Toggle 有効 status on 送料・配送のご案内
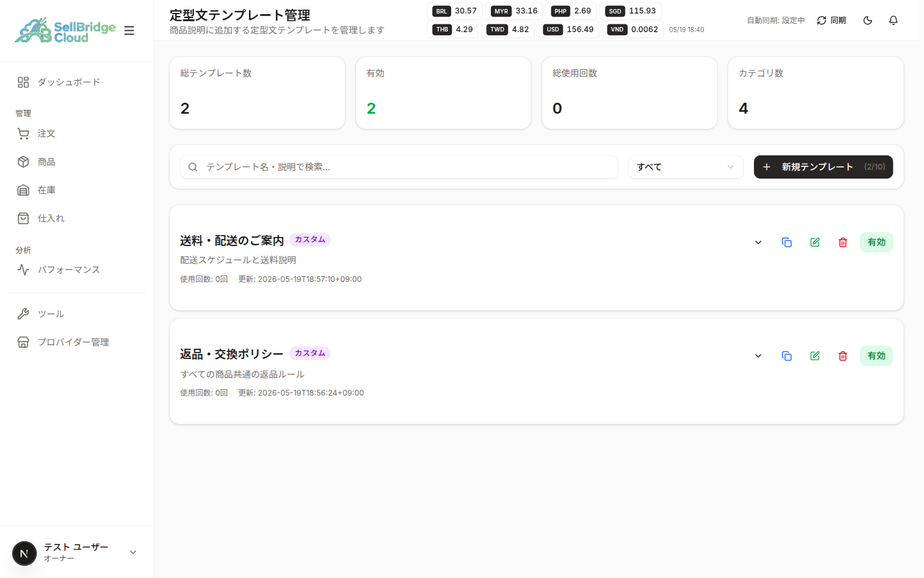The height and width of the screenshot is (578, 924). [x=877, y=242]
